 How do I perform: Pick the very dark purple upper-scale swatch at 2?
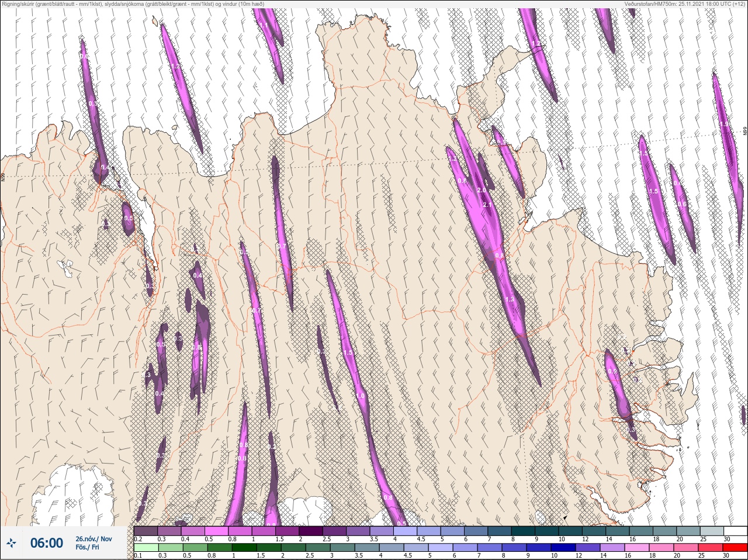pyautogui.click(x=311, y=531)
